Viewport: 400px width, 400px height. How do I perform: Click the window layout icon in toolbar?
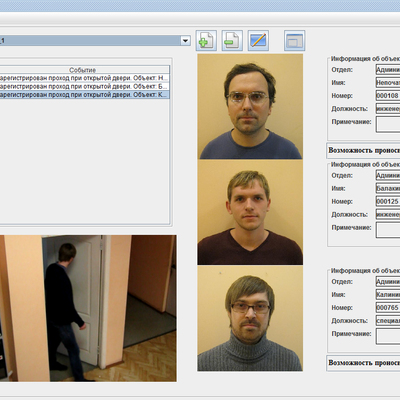point(294,41)
